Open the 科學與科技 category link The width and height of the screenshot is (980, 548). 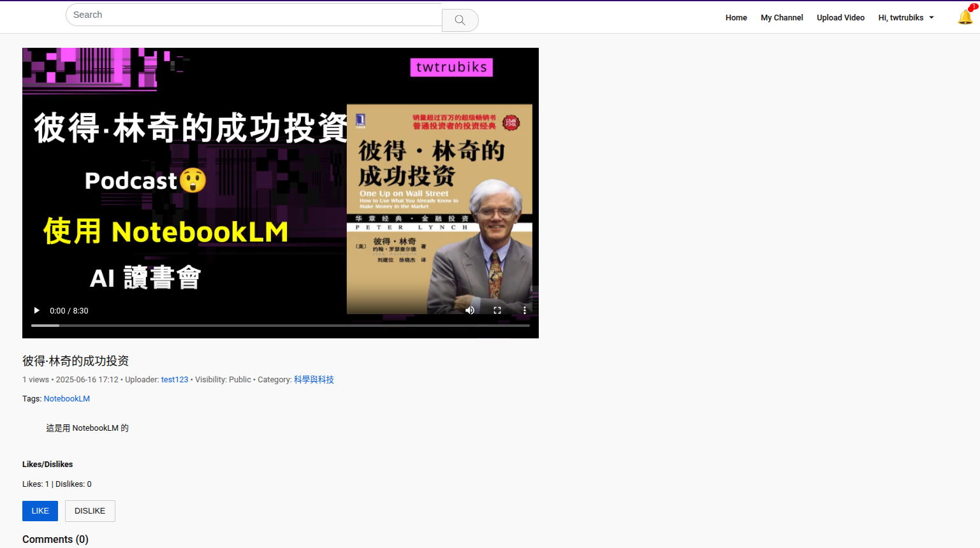[x=314, y=380]
